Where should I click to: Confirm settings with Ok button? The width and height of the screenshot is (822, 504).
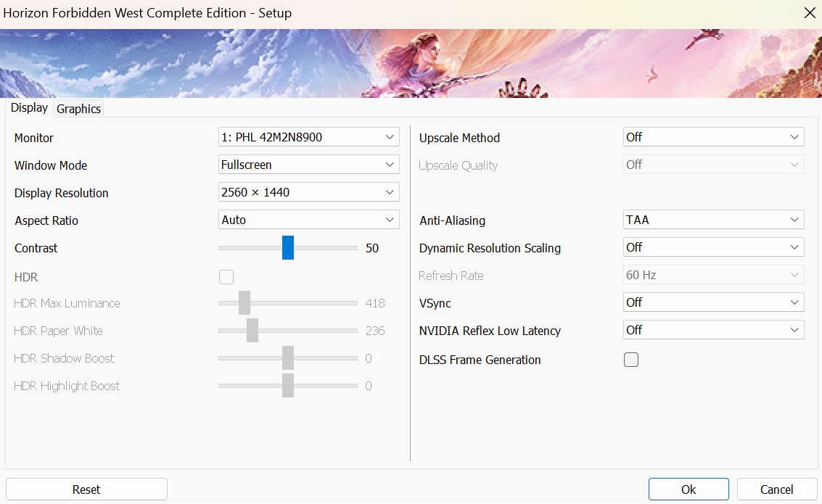(688, 489)
